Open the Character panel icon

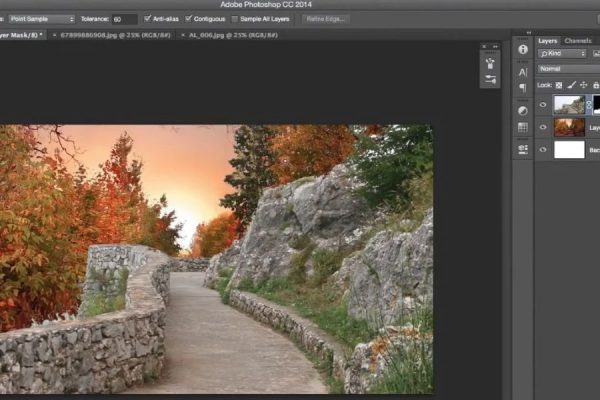(x=523, y=72)
